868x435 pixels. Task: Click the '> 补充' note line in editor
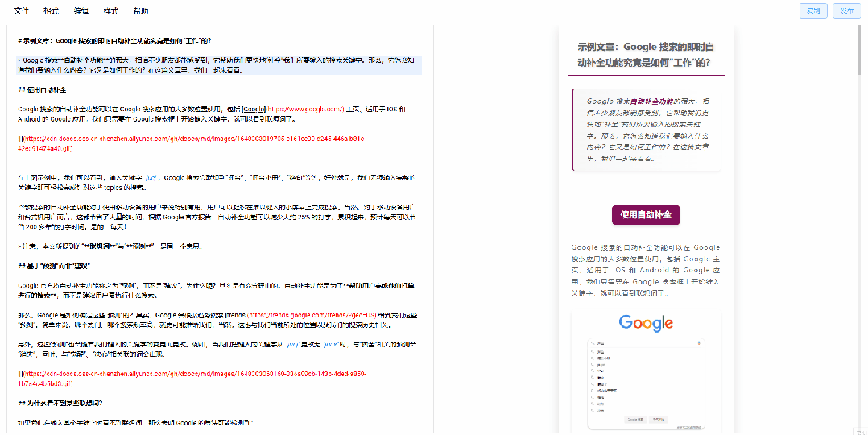(x=109, y=246)
